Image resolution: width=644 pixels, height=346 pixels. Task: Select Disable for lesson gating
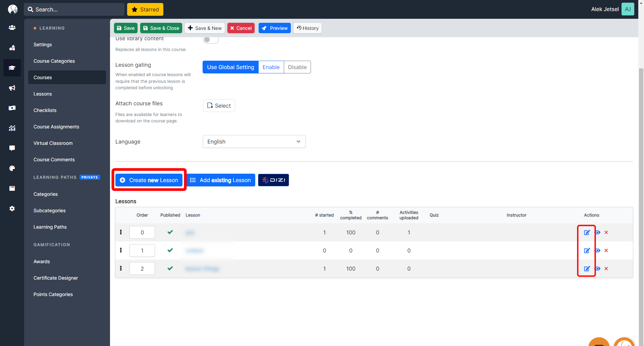coord(297,67)
